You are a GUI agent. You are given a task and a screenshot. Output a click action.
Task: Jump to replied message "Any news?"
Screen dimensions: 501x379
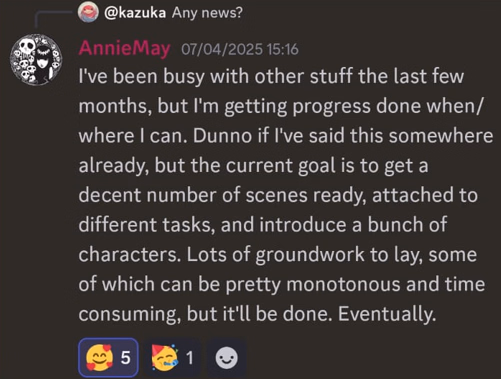tap(207, 13)
